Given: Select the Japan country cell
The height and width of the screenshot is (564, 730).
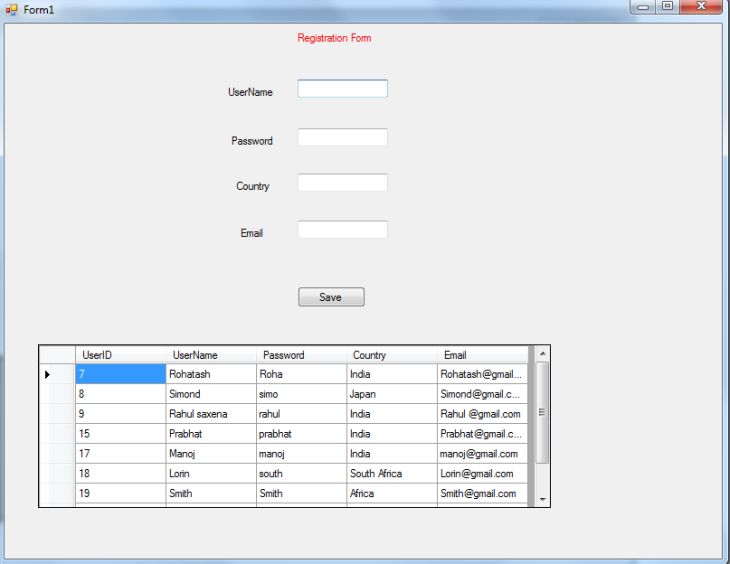Looking at the screenshot, I should click(x=392, y=394).
